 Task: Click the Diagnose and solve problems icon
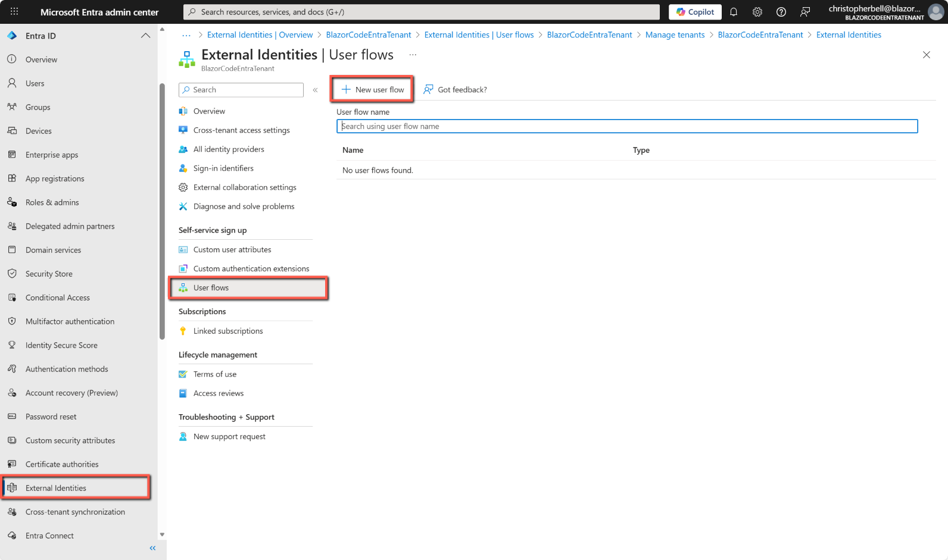(x=183, y=207)
